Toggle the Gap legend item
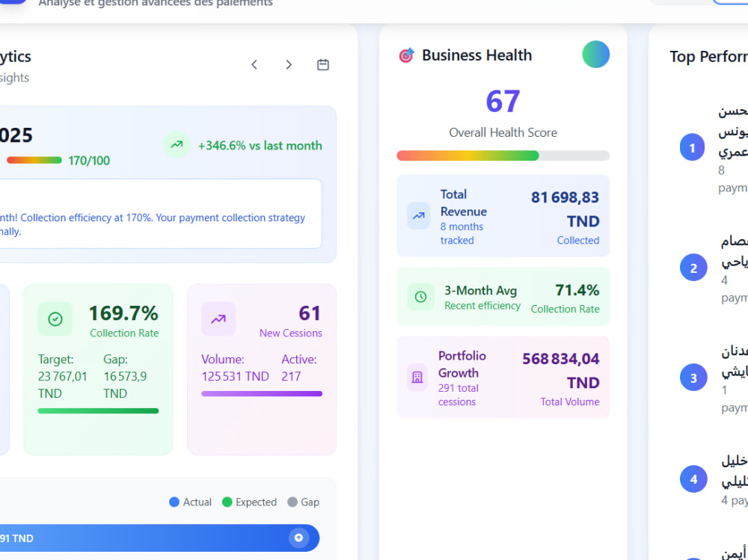Viewport: 748px width, 560px height. (x=304, y=502)
